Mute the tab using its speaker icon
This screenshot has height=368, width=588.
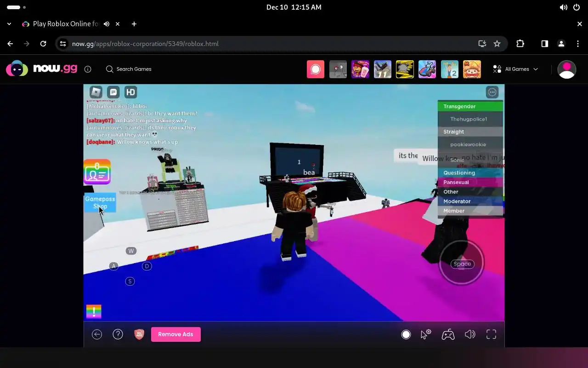(x=107, y=24)
